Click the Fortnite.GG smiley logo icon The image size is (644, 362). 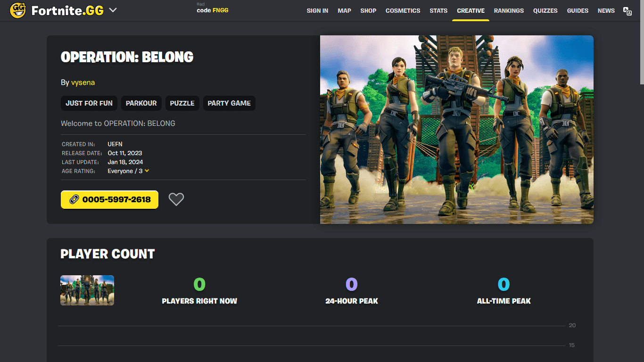[18, 10]
